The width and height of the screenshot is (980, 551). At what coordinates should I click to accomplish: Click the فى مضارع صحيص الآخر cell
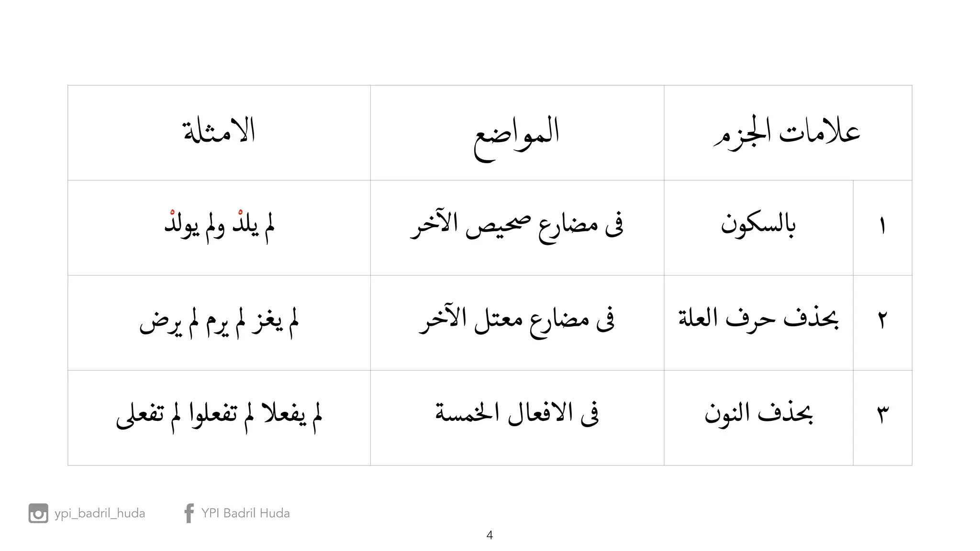click(517, 228)
